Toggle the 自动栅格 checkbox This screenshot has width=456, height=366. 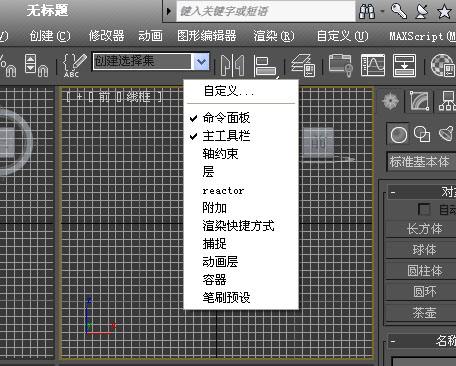[424, 209]
